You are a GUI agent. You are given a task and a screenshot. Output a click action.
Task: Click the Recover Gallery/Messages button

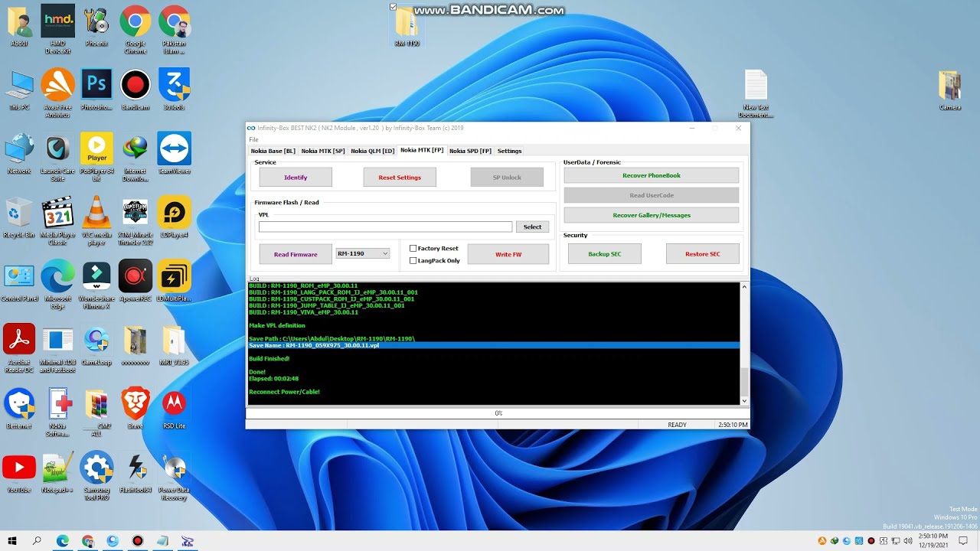(652, 215)
